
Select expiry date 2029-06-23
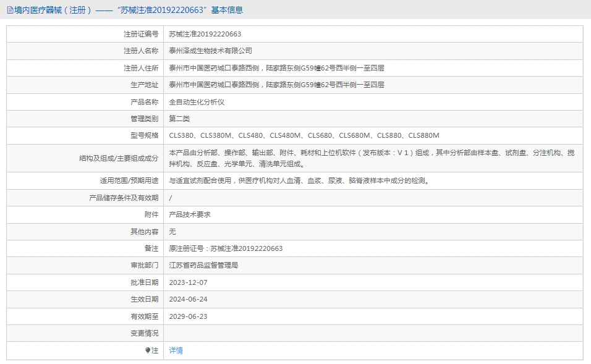point(188,316)
